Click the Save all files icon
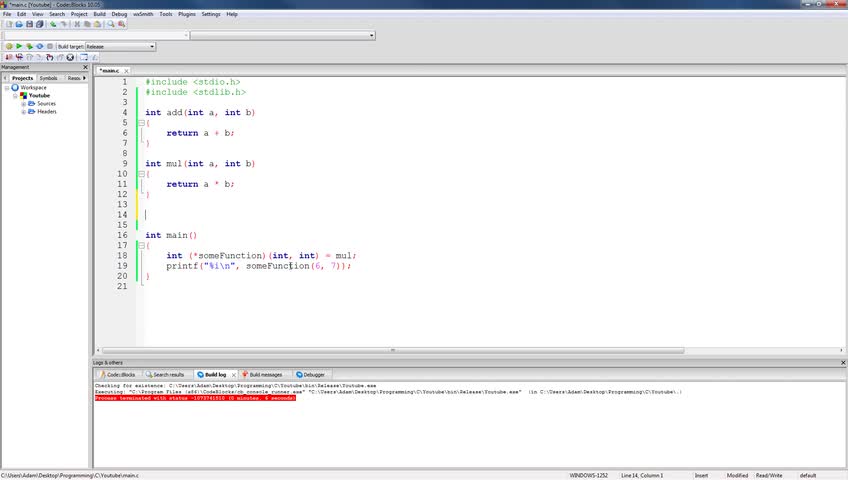Screen dimensions: 848x480 pos(39,24)
